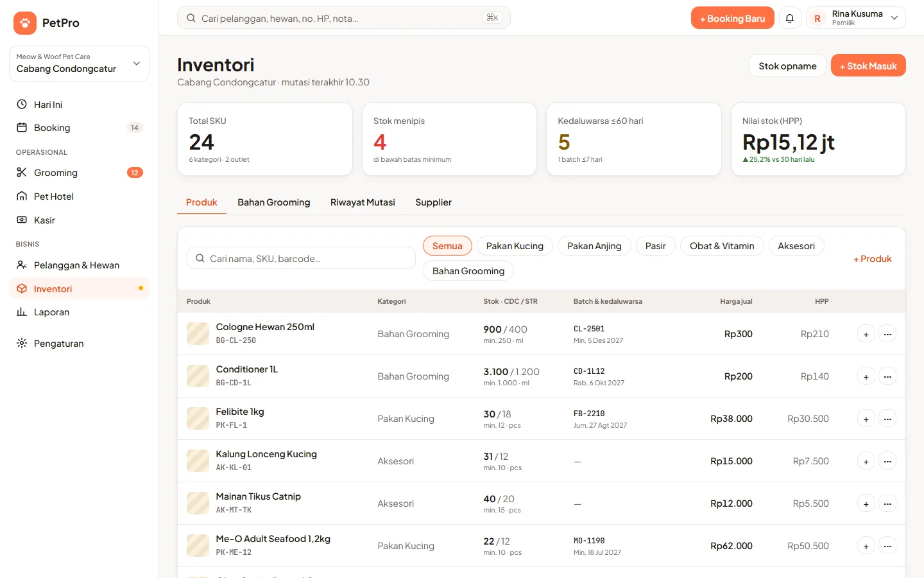Open more options for Conditioner 1L row
This screenshot has height=578, width=924.
(887, 376)
